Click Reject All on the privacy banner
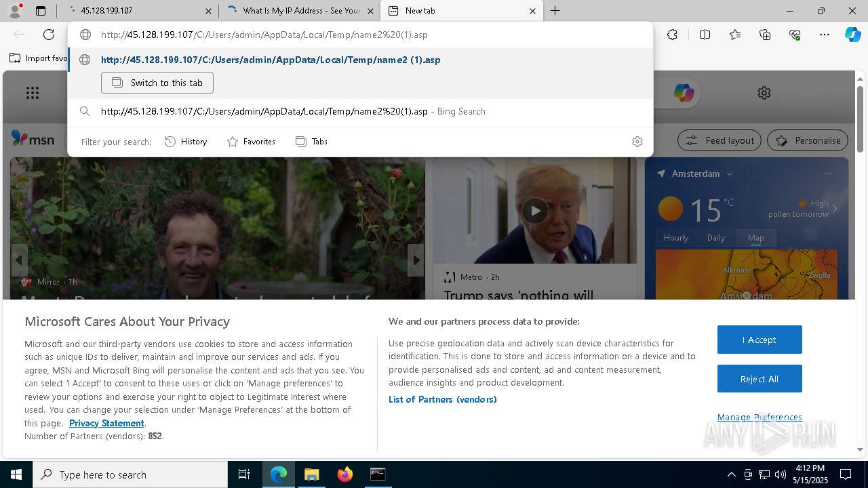The height and width of the screenshot is (488, 868). click(x=759, y=379)
